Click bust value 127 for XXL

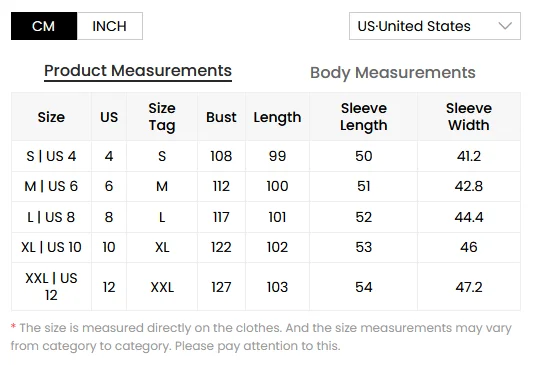(x=221, y=287)
